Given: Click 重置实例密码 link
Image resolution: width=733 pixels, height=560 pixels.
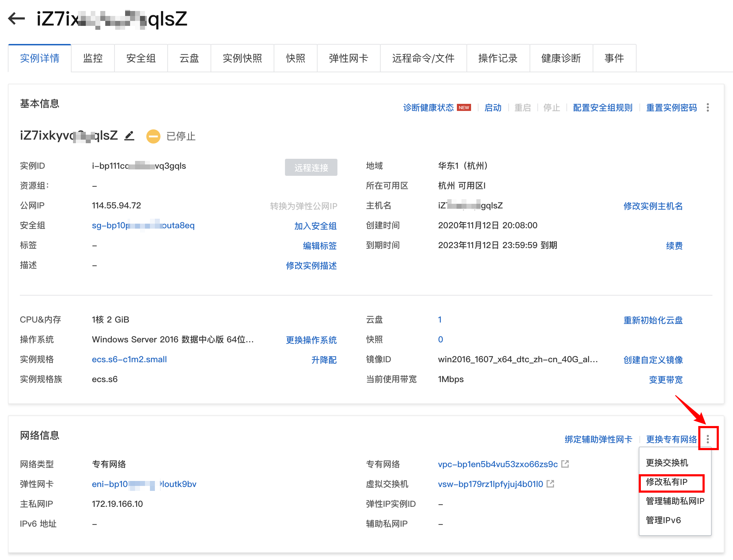Looking at the screenshot, I should tap(672, 108).
